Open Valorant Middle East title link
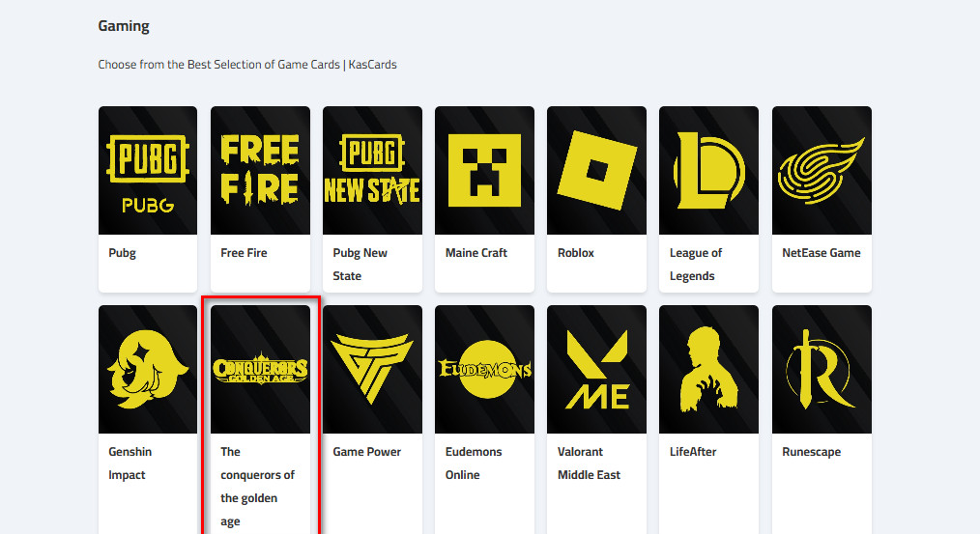Image resolution: width=980 pixels, height=534 pixels. click(x=589, y=464)
